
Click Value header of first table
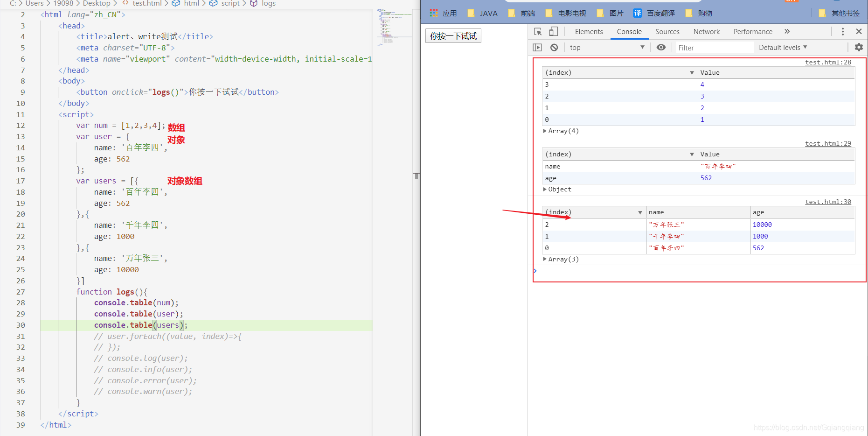[x=776, y=72]
